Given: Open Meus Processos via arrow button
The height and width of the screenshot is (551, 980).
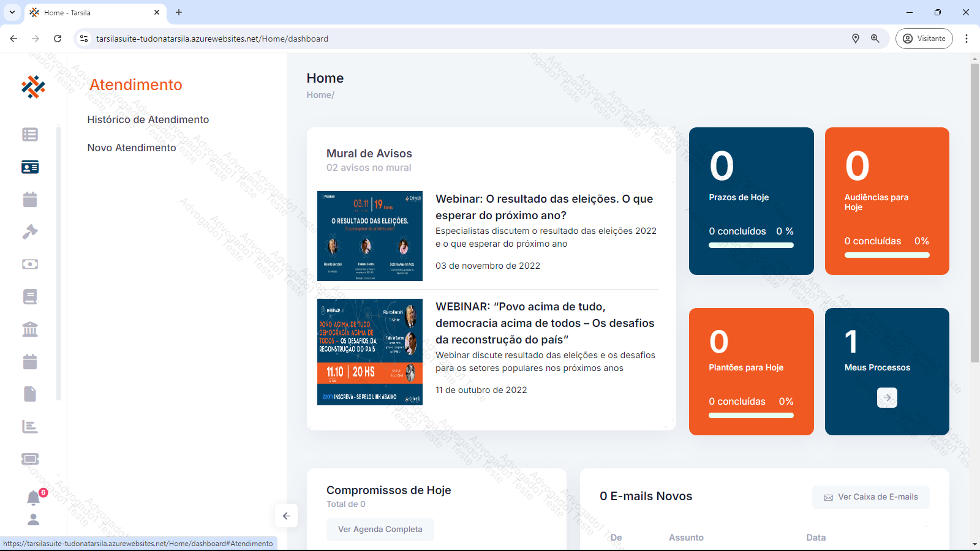Looking at the screenshot, I should 887,397.
